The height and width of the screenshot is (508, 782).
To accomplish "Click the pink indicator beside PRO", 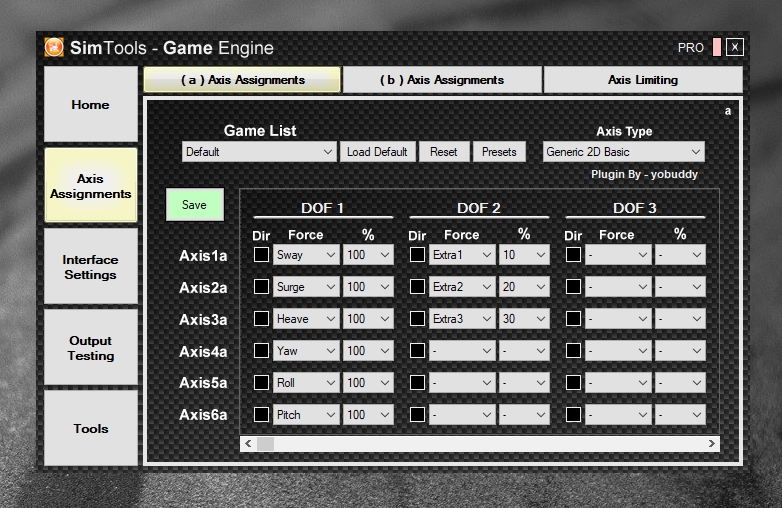I will [x=717, y=47].
